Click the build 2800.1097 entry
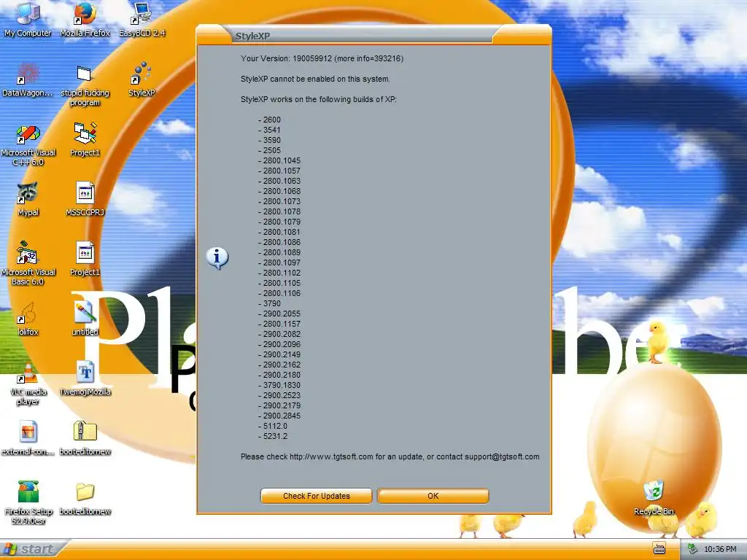The height and width of the screenshot is (560, 747). [279, 262]
